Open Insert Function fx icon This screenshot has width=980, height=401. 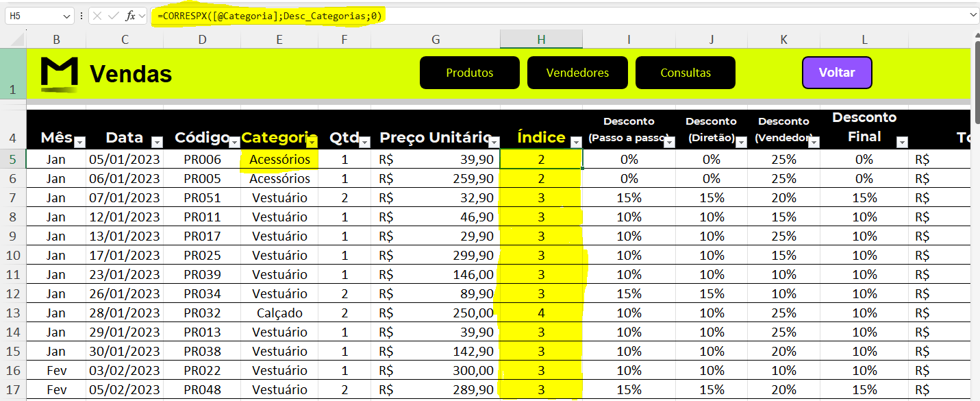[x=130, y=16]
